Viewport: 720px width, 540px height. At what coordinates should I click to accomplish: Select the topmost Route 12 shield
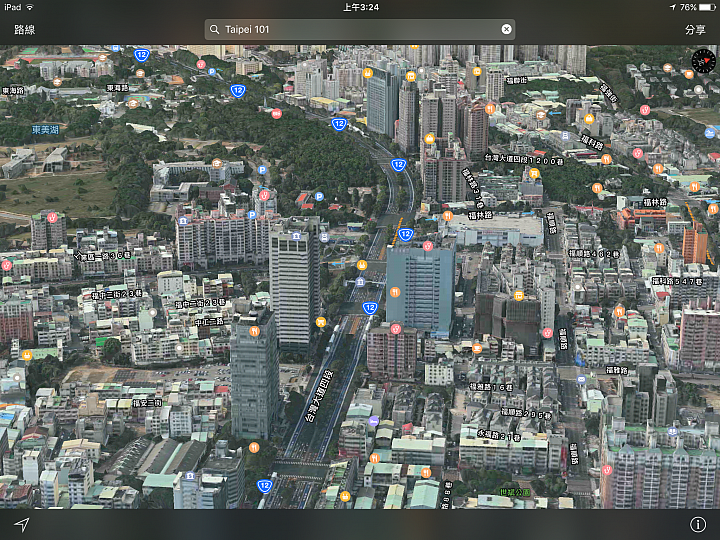(x=141, y=56)
